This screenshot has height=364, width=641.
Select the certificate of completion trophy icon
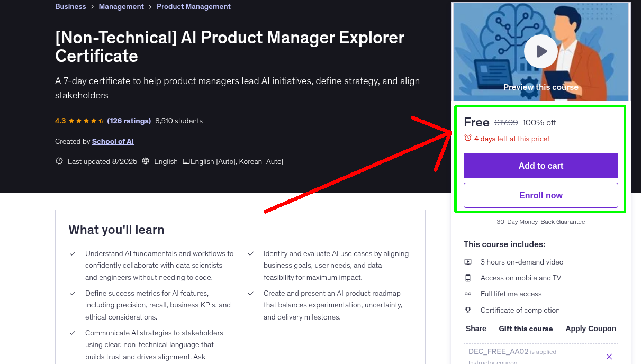click(x=468, y=310)
